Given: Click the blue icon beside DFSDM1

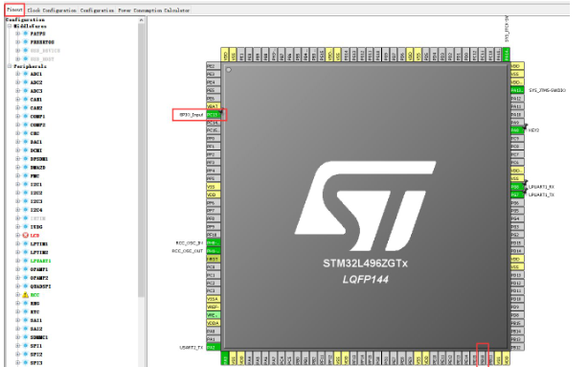Looking at the screenshot, I should pos(26,159).
